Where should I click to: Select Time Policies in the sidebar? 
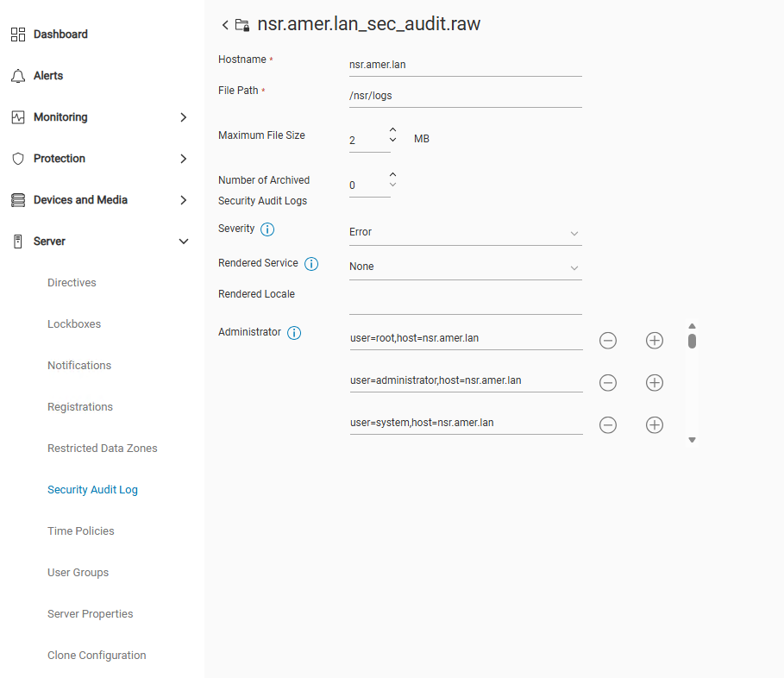(80, 530)
